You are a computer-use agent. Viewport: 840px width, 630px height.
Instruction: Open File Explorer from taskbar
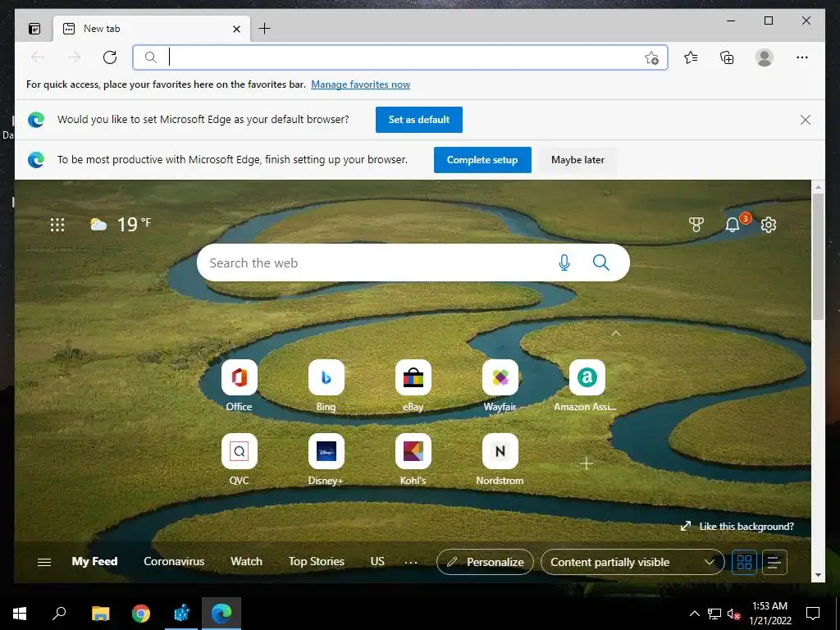point(100,614)
